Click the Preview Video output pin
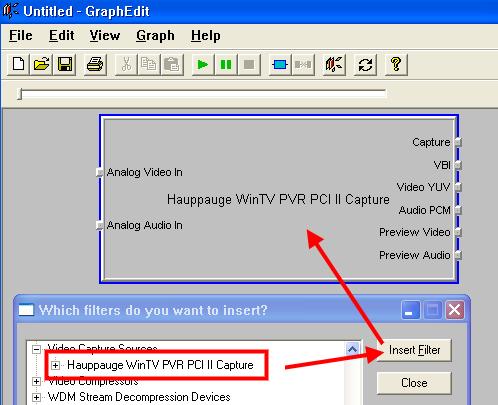Image resolution: width=498 pixels, height=405 pixels. click(x=458, y=232)
